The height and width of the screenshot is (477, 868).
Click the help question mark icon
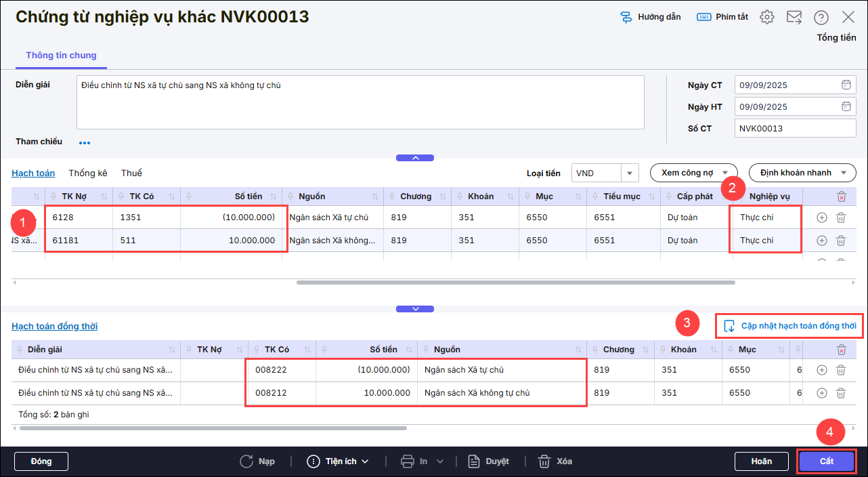[821, 18]
